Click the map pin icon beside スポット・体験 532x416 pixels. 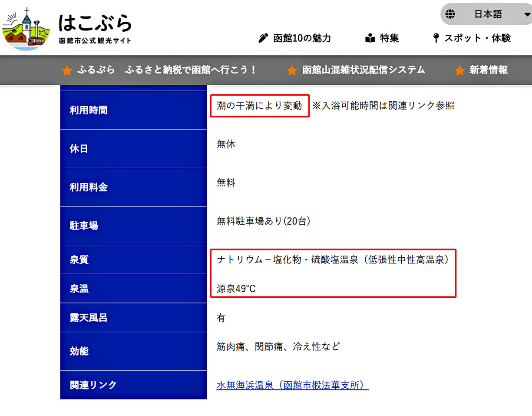pos(436,38)
